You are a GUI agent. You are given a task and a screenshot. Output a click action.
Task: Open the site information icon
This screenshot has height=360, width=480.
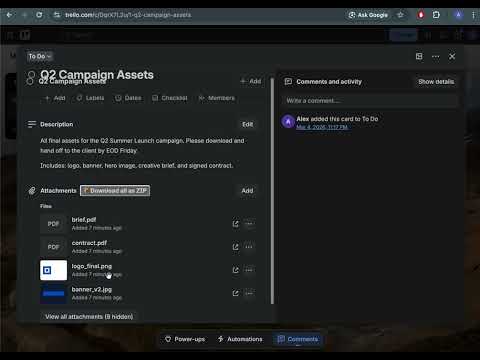57,15
